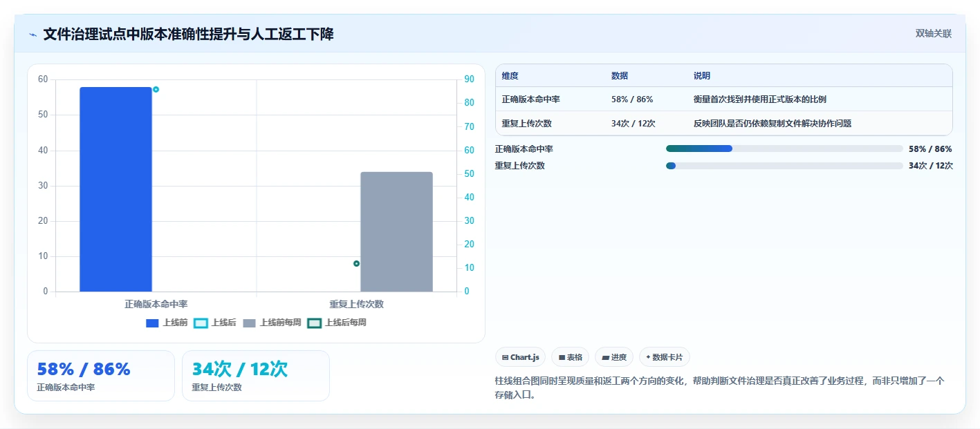Click the 说明 column header
The height and width of the screenshot is (429, 980).
pos(702,76)
